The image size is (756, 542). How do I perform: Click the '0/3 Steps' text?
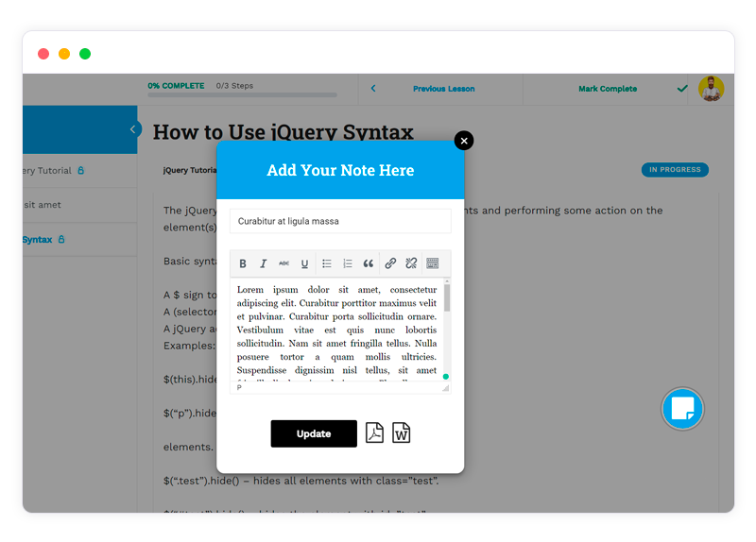(234, 86)
